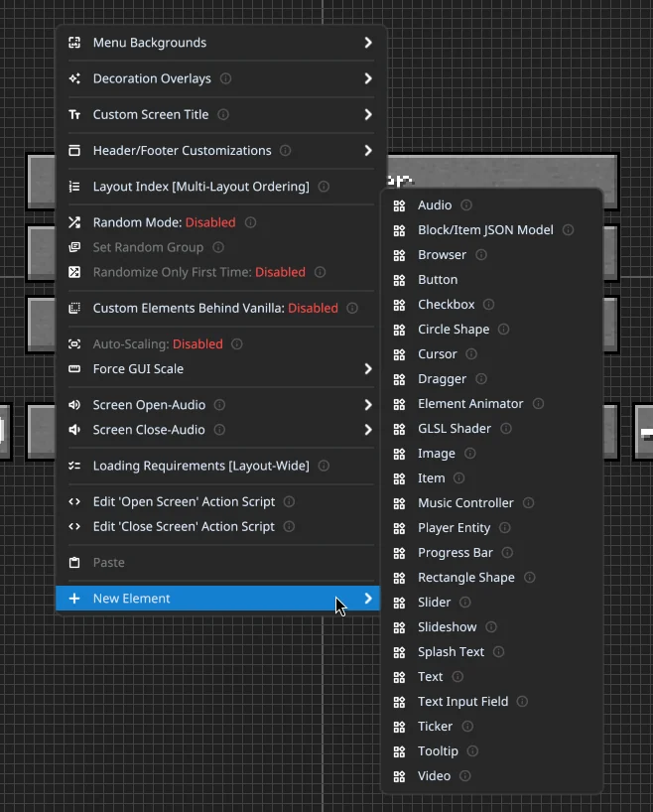653x812 pixels.
Task: Expand the Custom Screen Title submenu arrow
Action: click(368, 114)
